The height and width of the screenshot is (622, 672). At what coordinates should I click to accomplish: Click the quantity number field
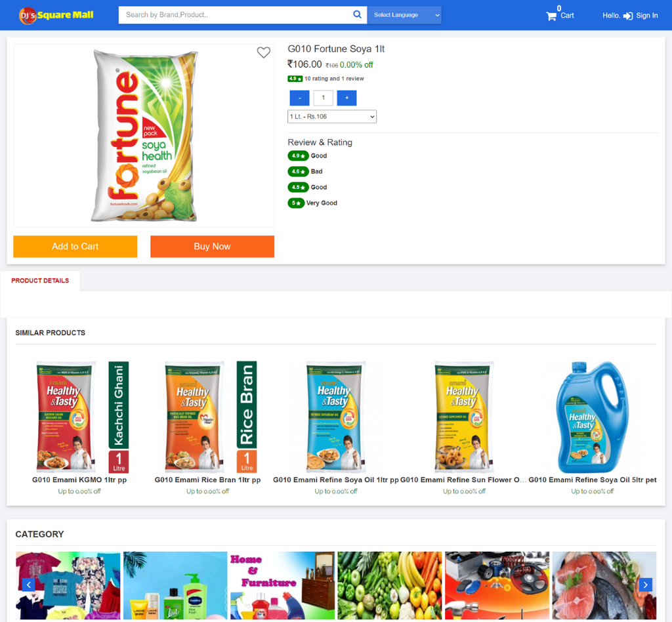click(323, 98)
